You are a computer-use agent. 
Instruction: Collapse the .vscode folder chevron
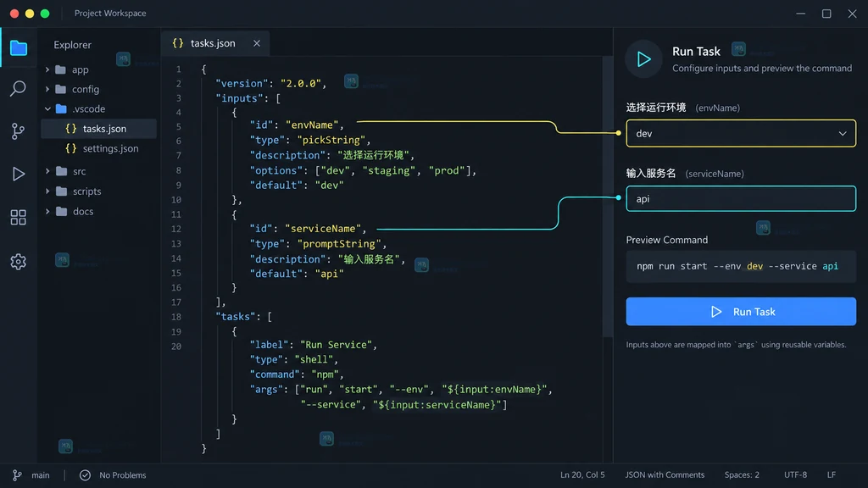(47, 109)
